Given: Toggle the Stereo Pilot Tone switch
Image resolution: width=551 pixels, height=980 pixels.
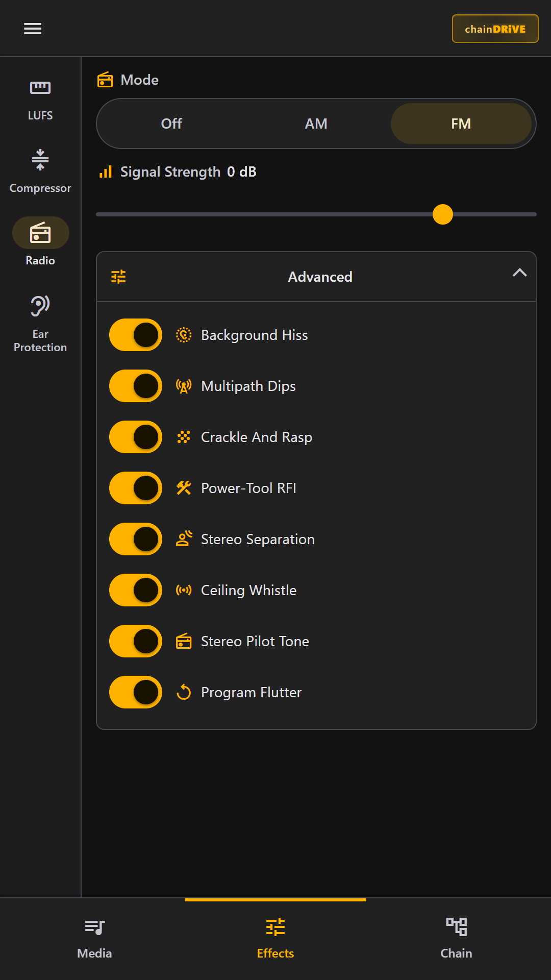Looking at the screenshot, I should click(136, 641).
